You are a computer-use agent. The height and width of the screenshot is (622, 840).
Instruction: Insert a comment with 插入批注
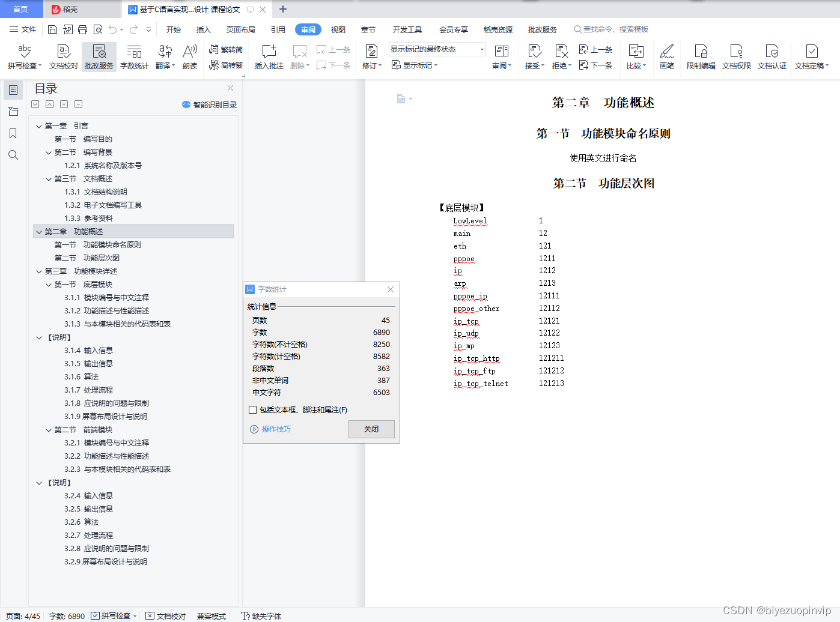click(269, 57)
